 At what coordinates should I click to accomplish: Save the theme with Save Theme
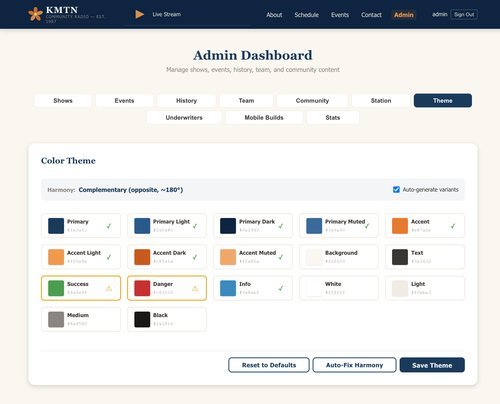point(432,365)
